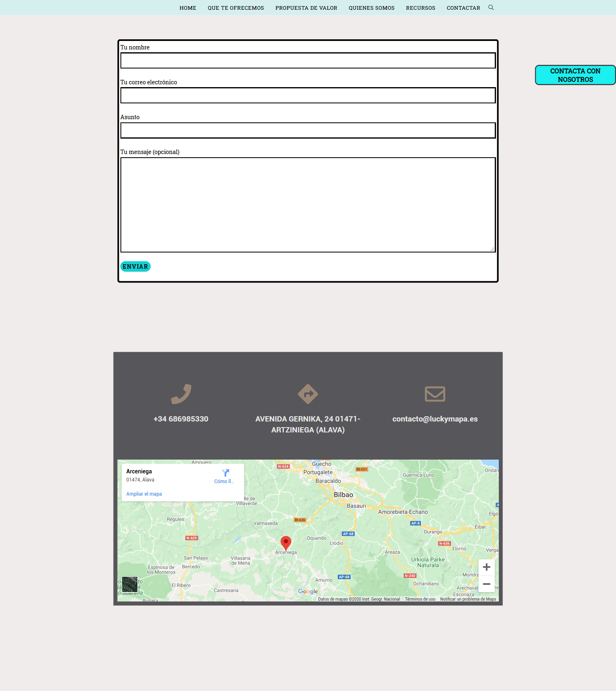Screen dimensions: 616x691
Task: Open RECURSOS menu item
Action: pyautogui.click(x=421, y=8)
